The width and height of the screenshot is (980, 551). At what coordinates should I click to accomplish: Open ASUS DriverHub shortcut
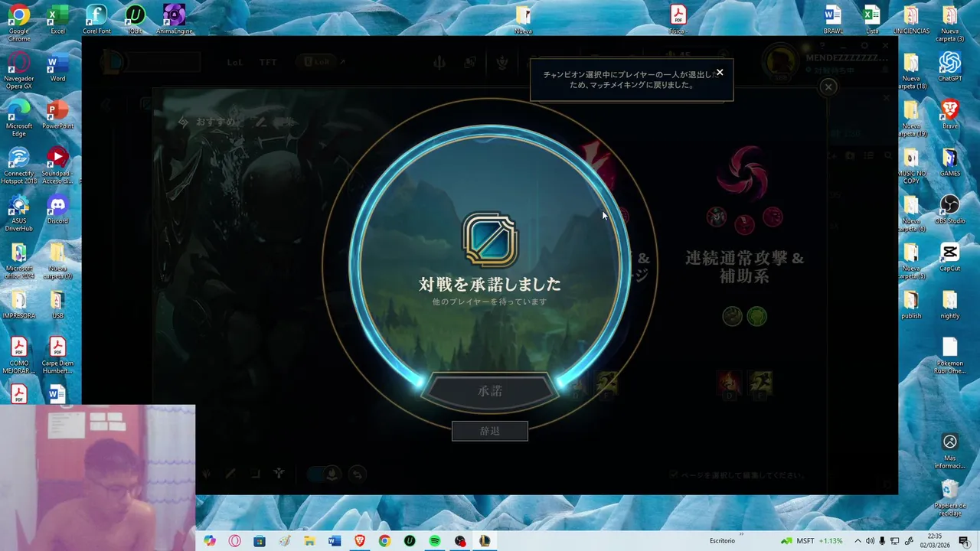(x=18, y=214)
